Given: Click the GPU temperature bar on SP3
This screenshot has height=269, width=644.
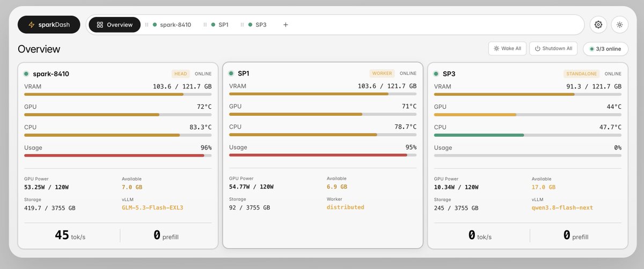Looking at the screenshot, I should [528, 115].
